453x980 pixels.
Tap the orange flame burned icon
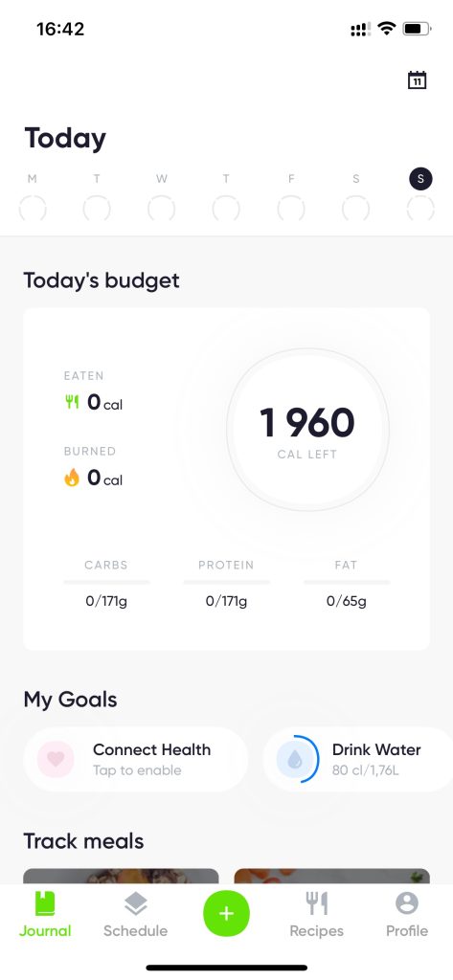click(x=72, y=479)
